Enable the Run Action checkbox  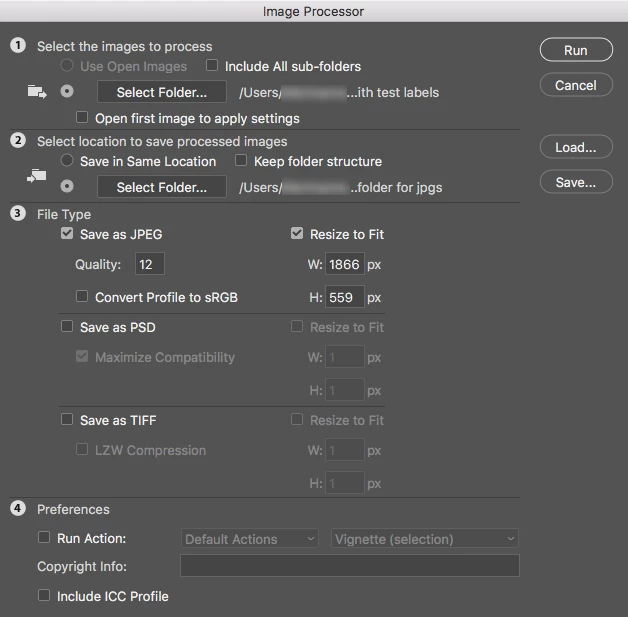[44, 537]
